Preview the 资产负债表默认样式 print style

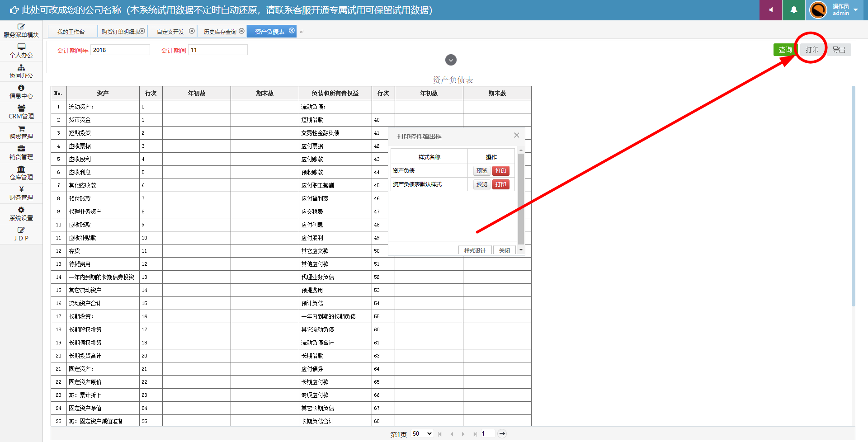point(482,184)
